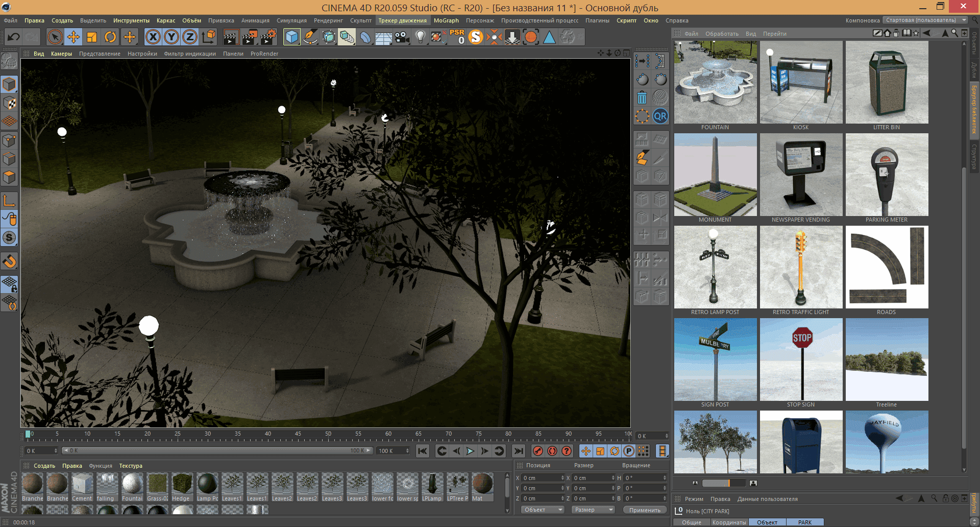This screenshot has width=980, height=527.
Task: Add a Light bulb object
Action: click(420, 37)
